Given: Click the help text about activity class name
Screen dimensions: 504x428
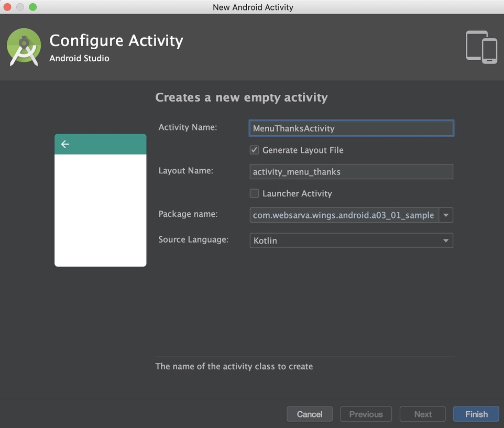Looking at the screenshot, I should [234, 366].
